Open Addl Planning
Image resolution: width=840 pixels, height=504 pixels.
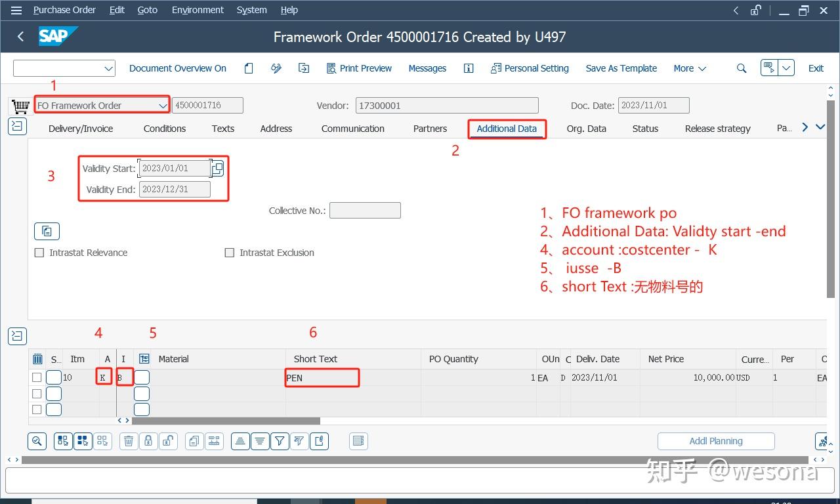[x=716, y=441]
